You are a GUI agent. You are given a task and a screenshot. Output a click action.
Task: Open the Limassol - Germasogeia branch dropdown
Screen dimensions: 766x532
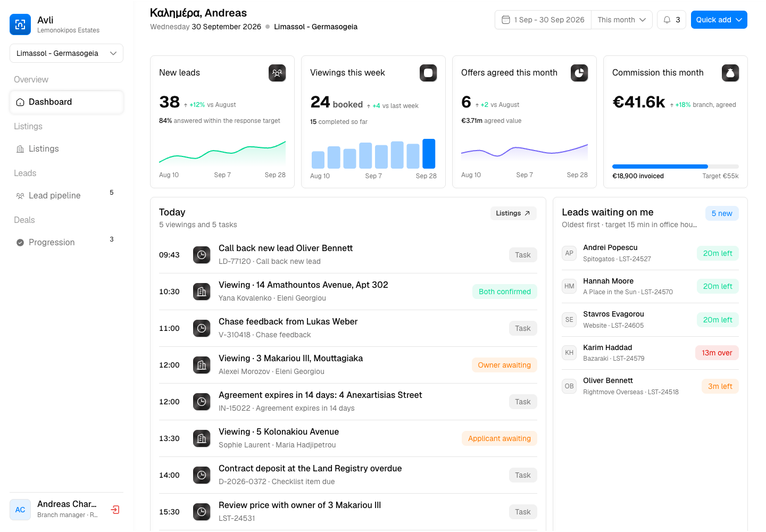(x=66, y=53)
